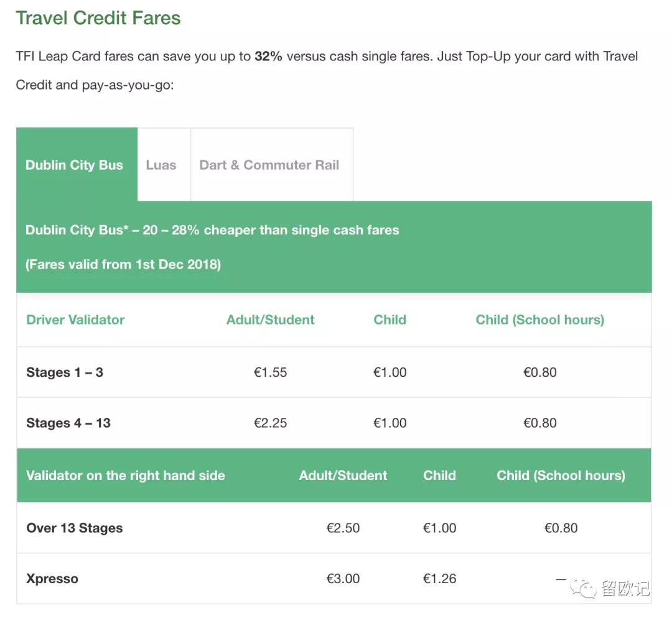Viewport: 672px width, 618px height.
Task: Click the Over 13 Stages row label
Action: point(75,528)
